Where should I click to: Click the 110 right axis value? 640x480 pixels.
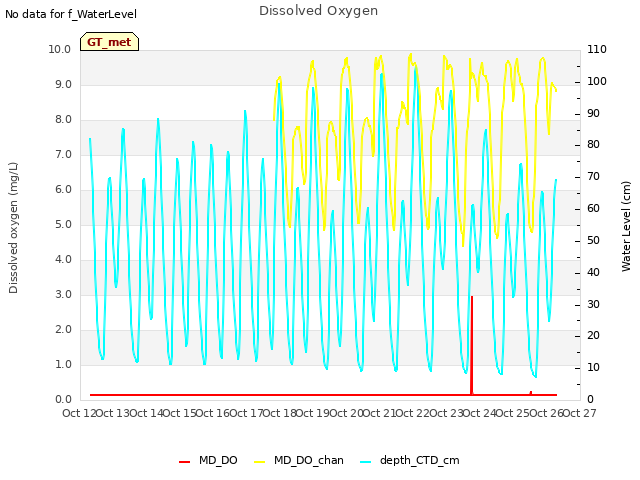pos(597,49)
